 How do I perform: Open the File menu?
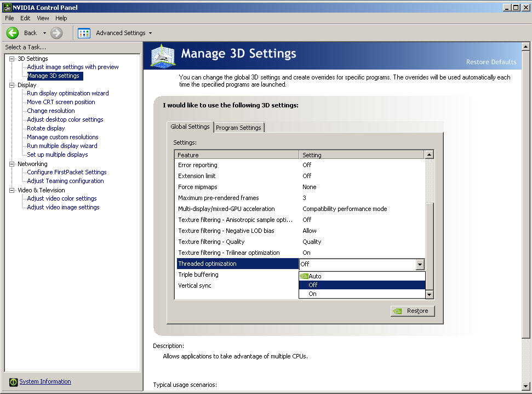(9, 18)
